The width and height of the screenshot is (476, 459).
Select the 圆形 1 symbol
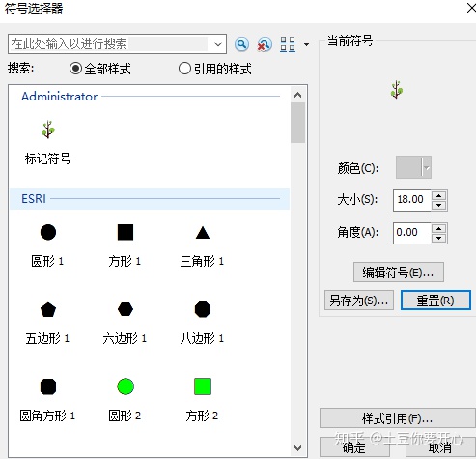(48, 232)
